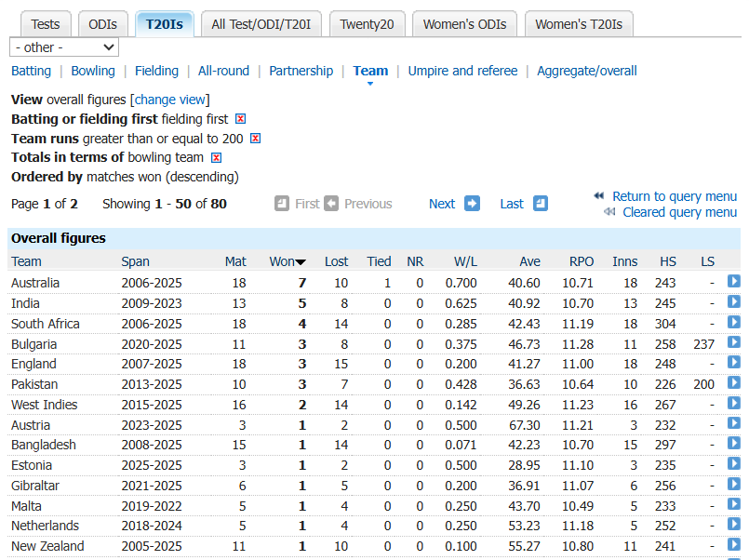Select the Team records link

(370, 71)
